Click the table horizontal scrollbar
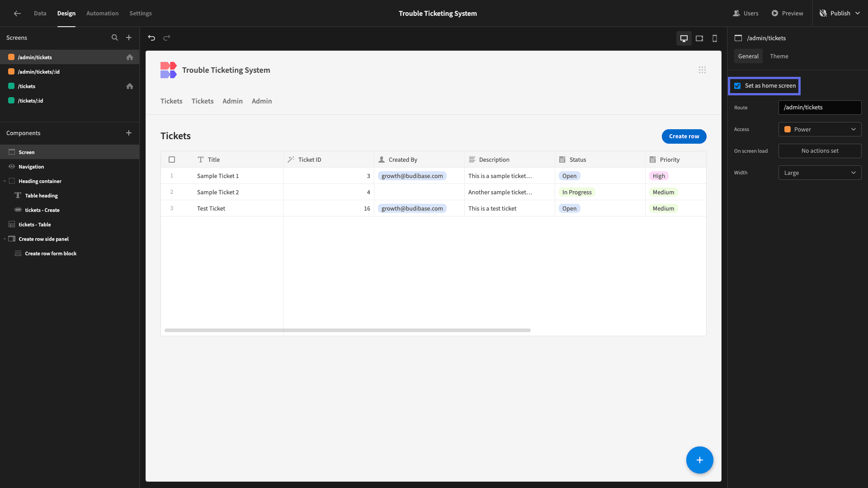This screenshot has height=488, width=868. (x=347, y=330)
